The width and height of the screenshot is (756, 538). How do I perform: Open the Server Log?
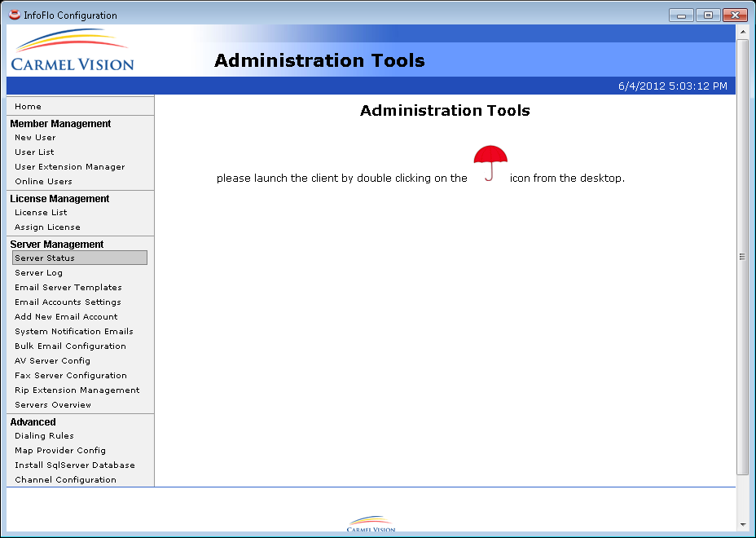[38, 273]
